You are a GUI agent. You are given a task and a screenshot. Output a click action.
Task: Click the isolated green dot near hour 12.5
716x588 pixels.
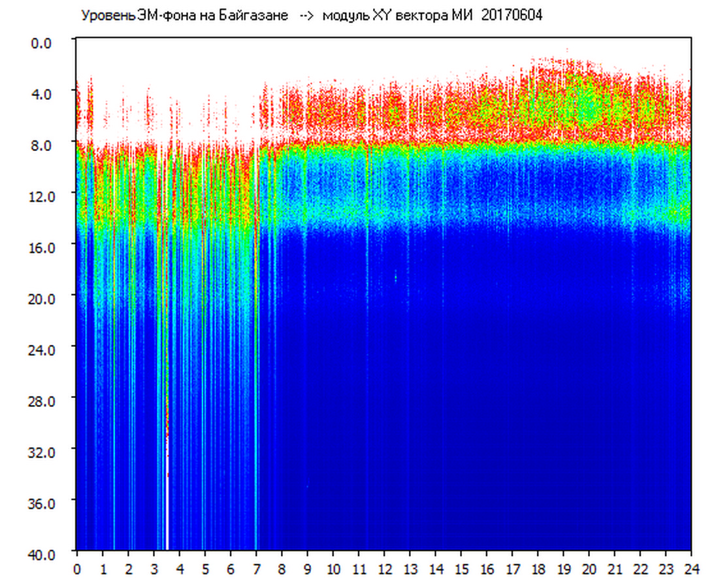tap(396, 277)
